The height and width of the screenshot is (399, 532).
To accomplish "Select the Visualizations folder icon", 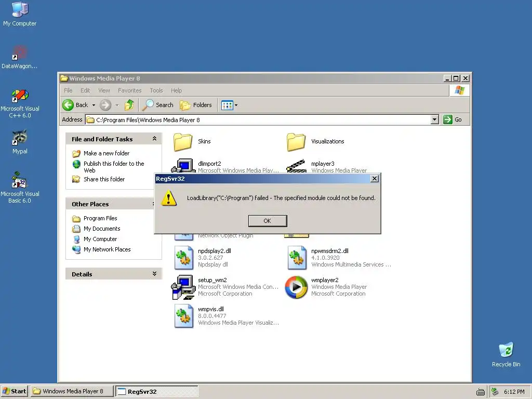I will coord(296,142).
